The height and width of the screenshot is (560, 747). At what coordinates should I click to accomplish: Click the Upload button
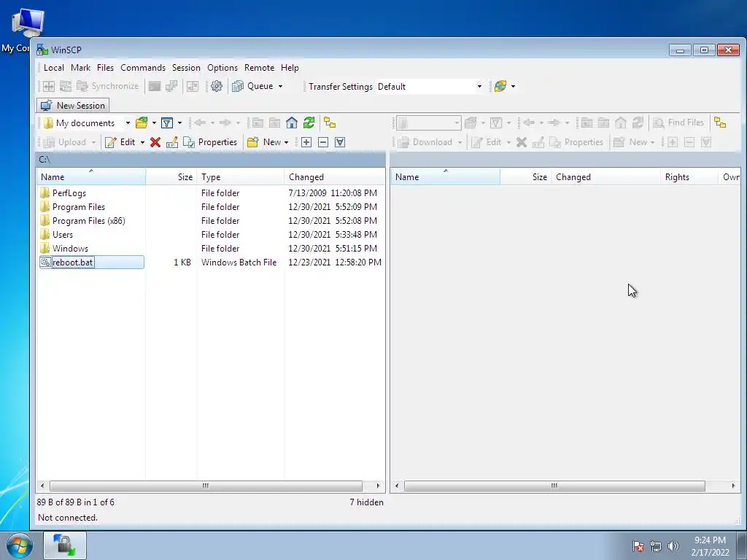pyautogui.click(x=65, y=142)
